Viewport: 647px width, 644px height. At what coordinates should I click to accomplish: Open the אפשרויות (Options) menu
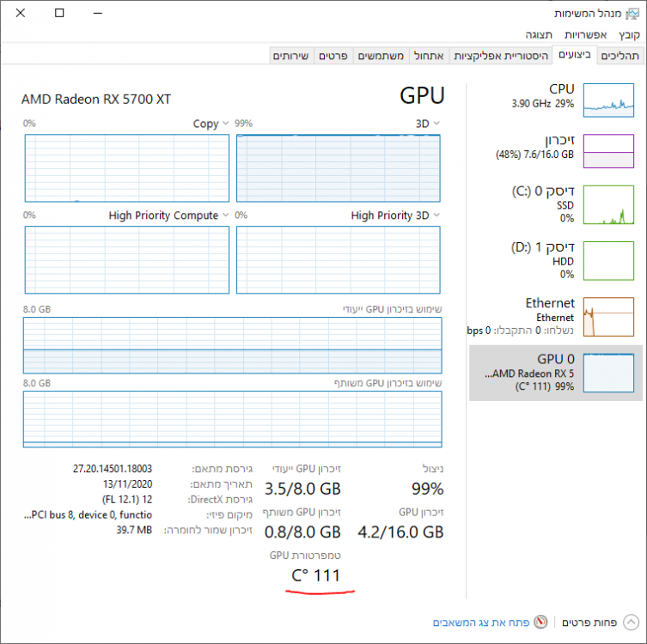click(586, 34)
